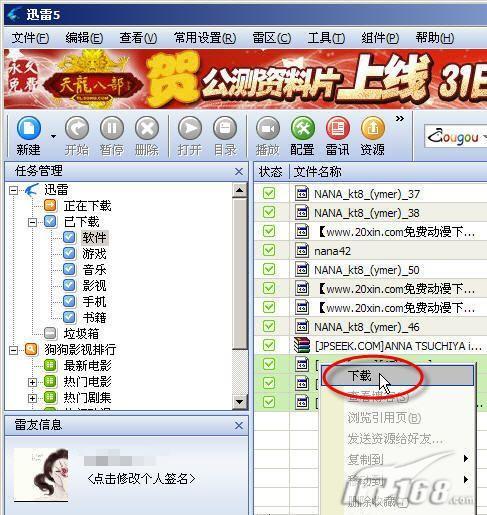487x515 pixels.
Task: Click the 开始 start toolbar icon
Action: click(x=77, y=128)
